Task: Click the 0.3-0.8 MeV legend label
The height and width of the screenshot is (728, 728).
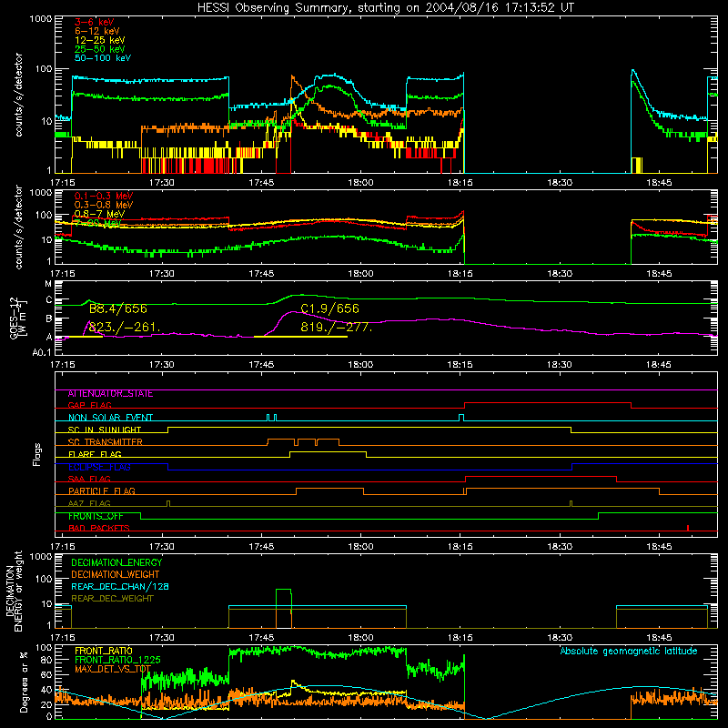Action: [104, 206]
